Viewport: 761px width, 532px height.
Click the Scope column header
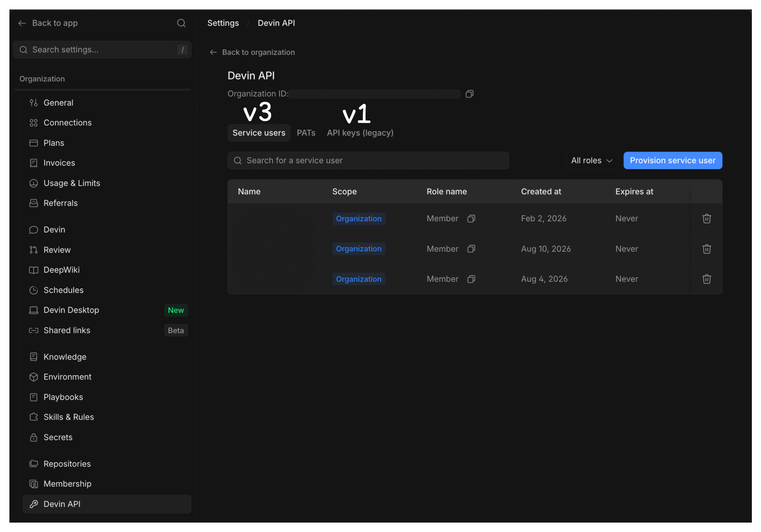(344, 191)
